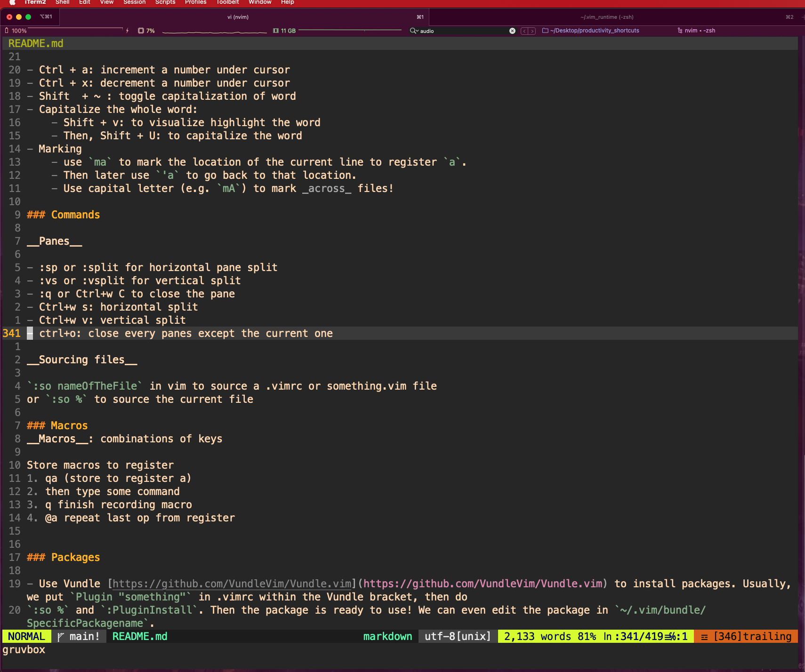Click the memory usage icon showing 11 GB

click(x=276, y=31)
